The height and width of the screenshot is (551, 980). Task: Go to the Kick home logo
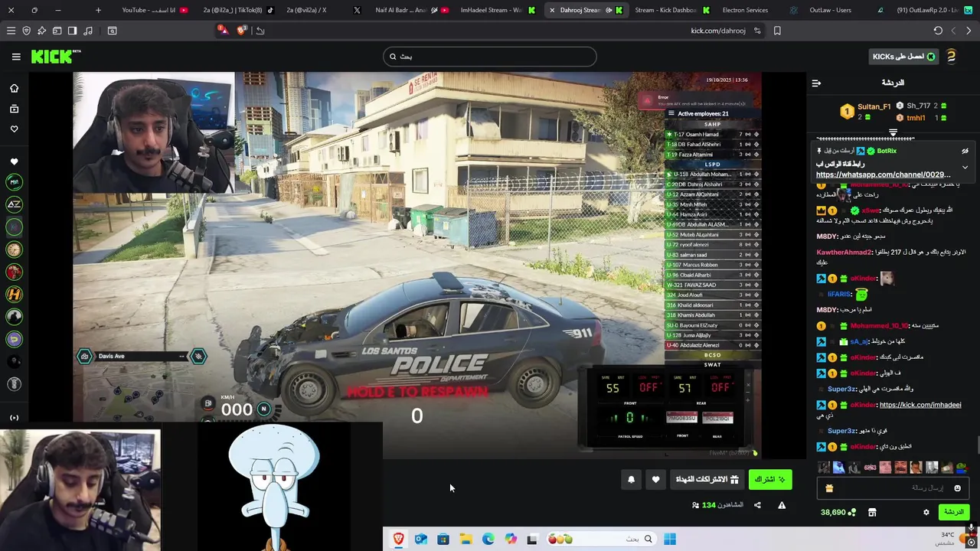pos(55,57)
